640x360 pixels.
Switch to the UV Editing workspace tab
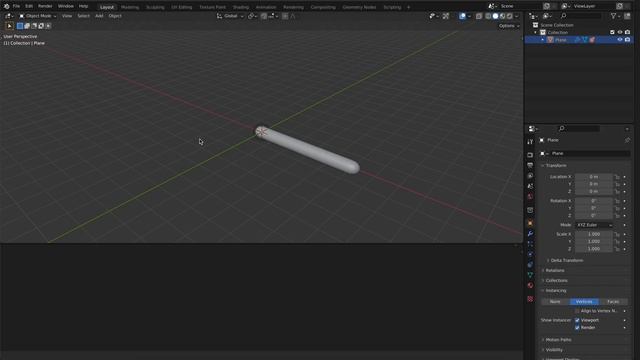pyautogui.click(x=182, y=7)
